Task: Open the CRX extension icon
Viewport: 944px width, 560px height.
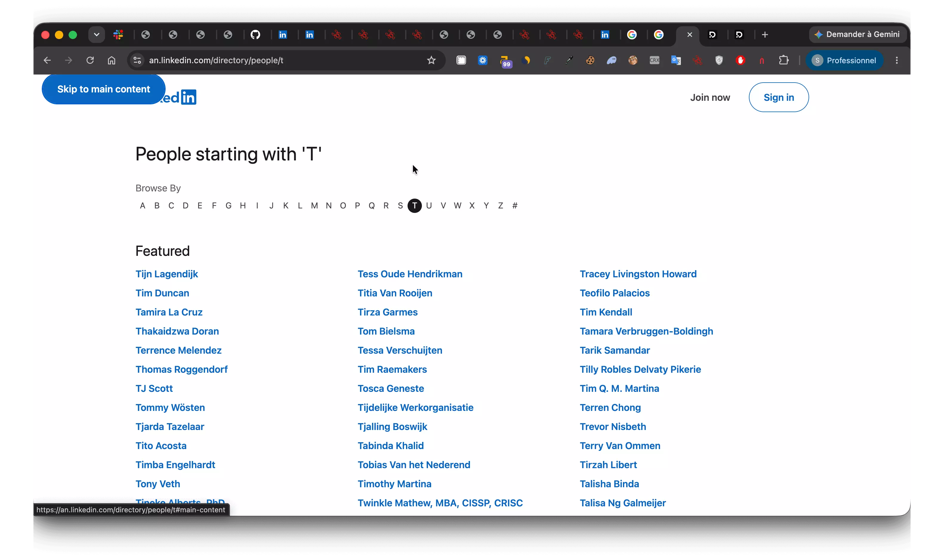Action: pyautogui.click(x=655, y=60)
